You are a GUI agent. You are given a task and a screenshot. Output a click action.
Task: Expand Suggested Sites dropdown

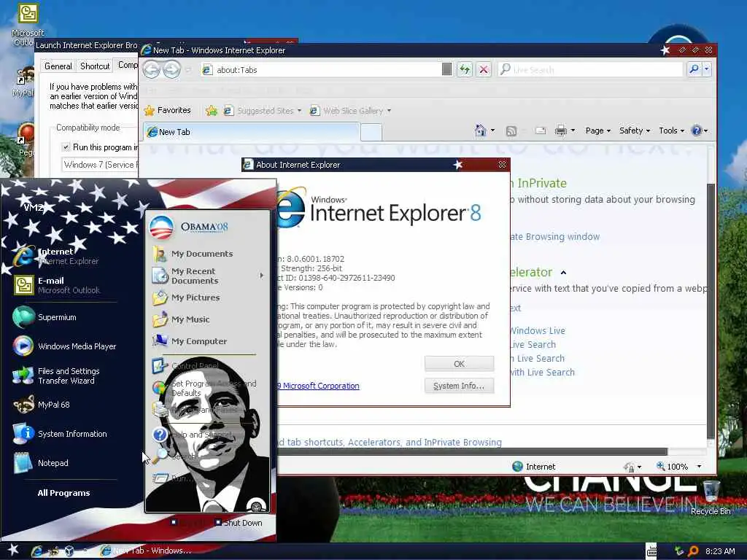tap(299, 111)
